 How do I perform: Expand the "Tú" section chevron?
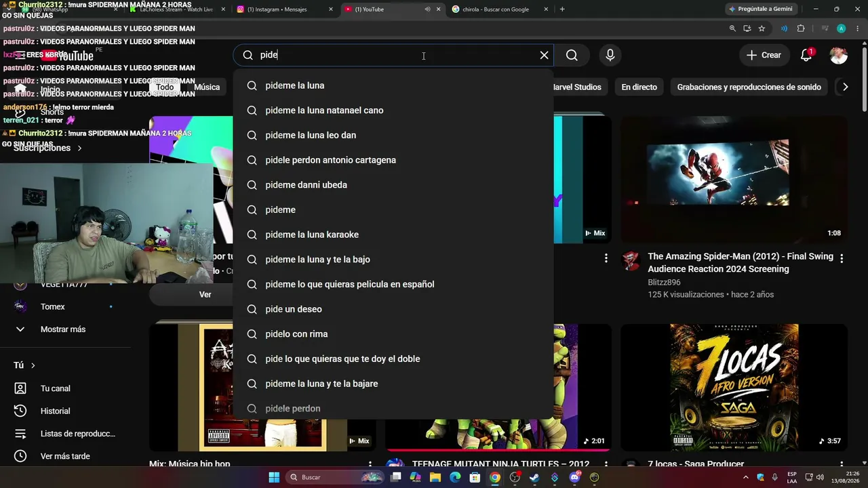click(x=33, y=365)
